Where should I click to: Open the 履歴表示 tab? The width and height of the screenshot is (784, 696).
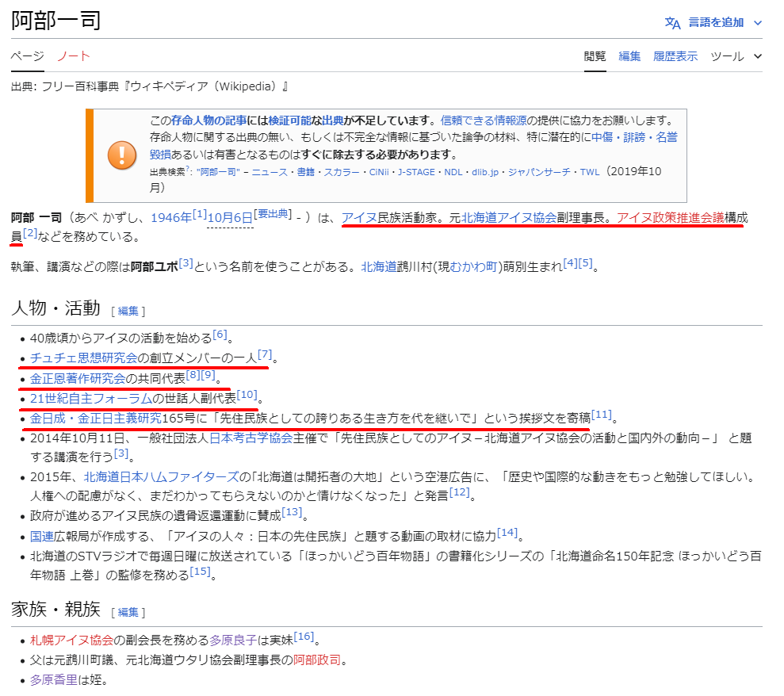pyautogui.click(x=675, y=56)
